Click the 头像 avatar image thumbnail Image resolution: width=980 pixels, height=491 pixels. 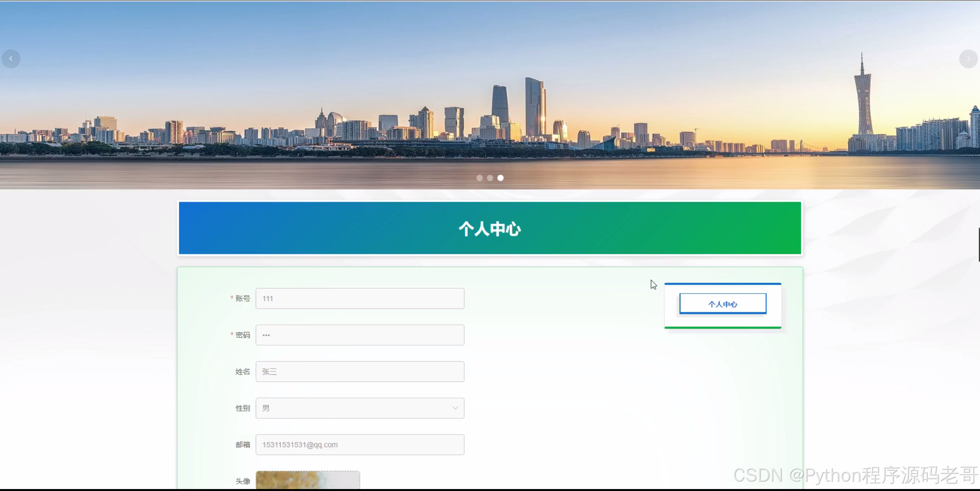pyautogui.click(x=307, y=480)
